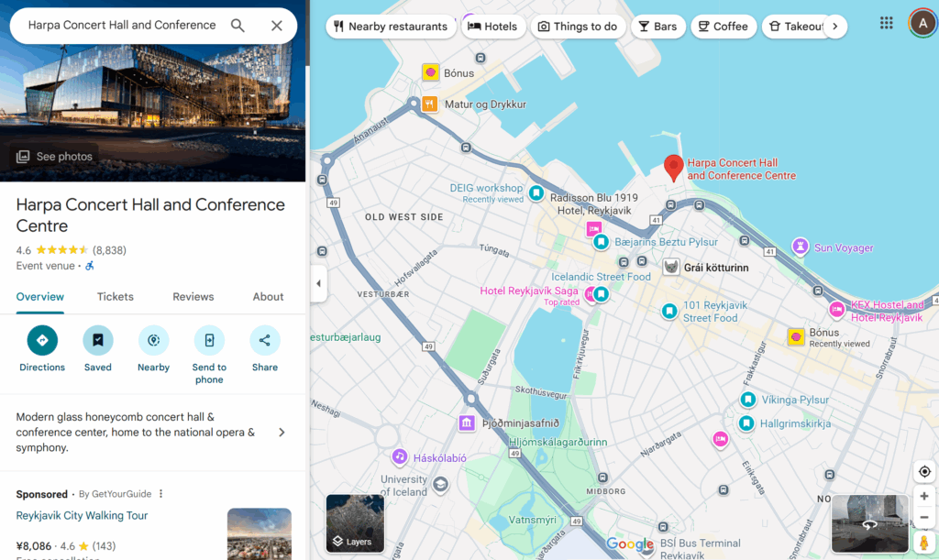Filter map by Takeout

(x=794, y=27)
